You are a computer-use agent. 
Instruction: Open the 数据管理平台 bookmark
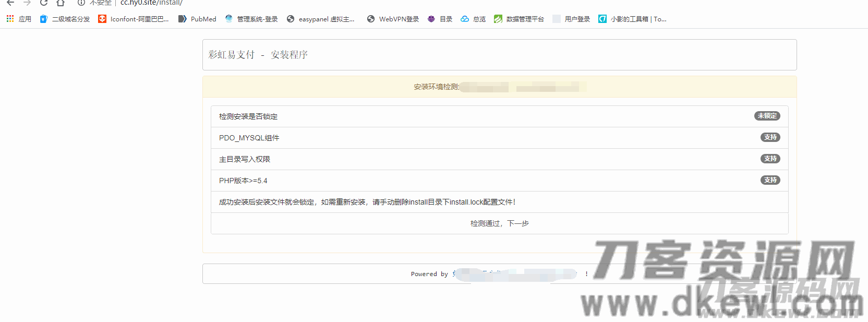pyautogui.click(x=519, y=19)
